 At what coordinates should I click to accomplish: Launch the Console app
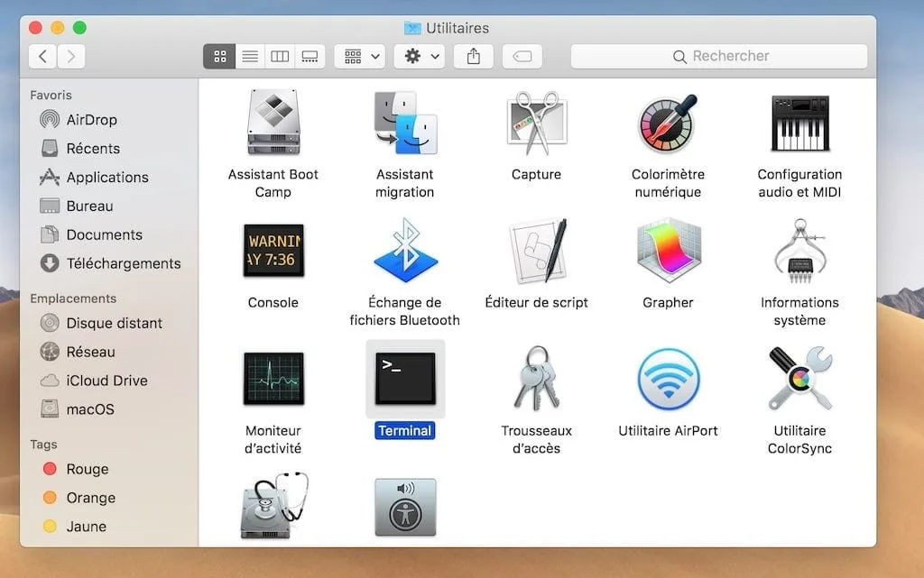pyautogui.click(x=273, y=251)
